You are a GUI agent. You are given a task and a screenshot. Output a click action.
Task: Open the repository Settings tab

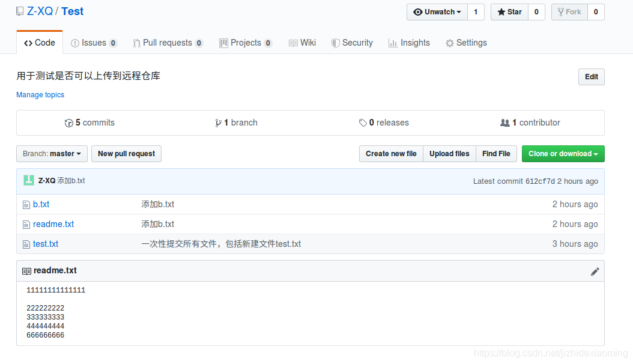pyautogui.click(x=466, y=43)
